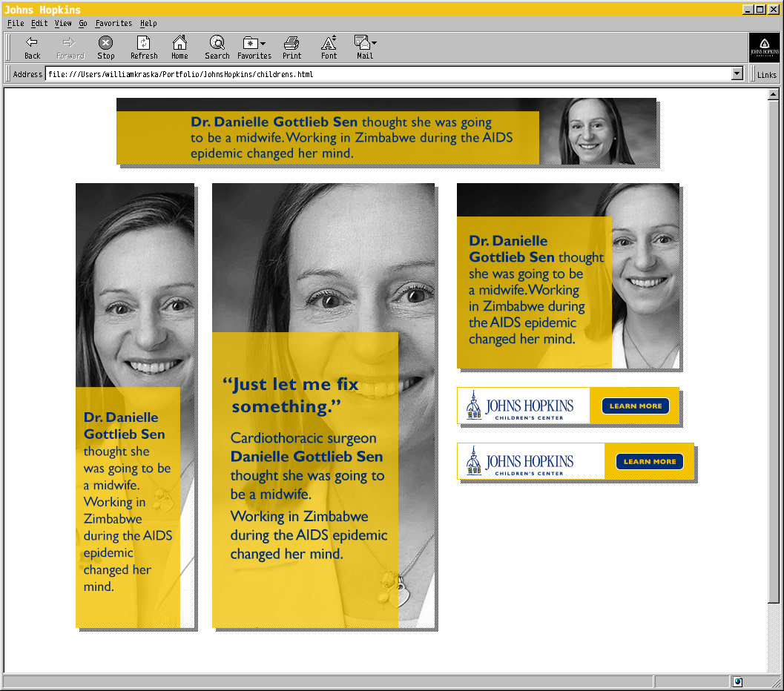Click the scroll up arrow on the scrollbar
The image size is (784, 691).
(x=773, y=94)
